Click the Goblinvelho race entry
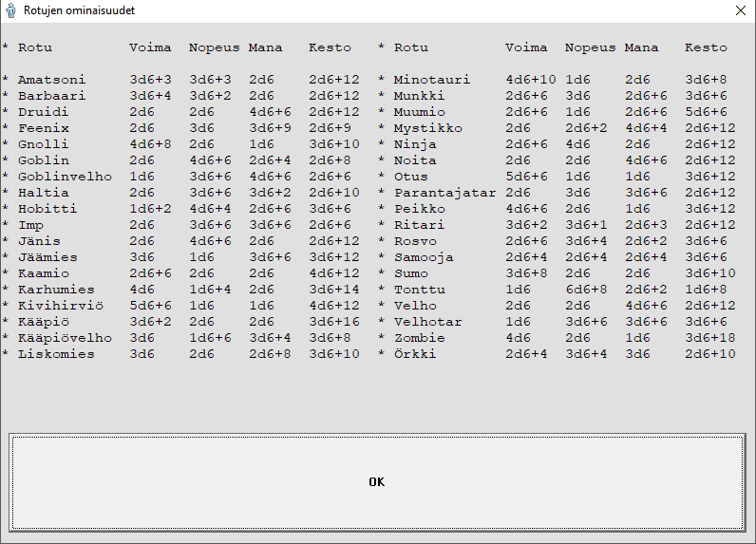Screen dimensions: 756x544 (65, 177)
